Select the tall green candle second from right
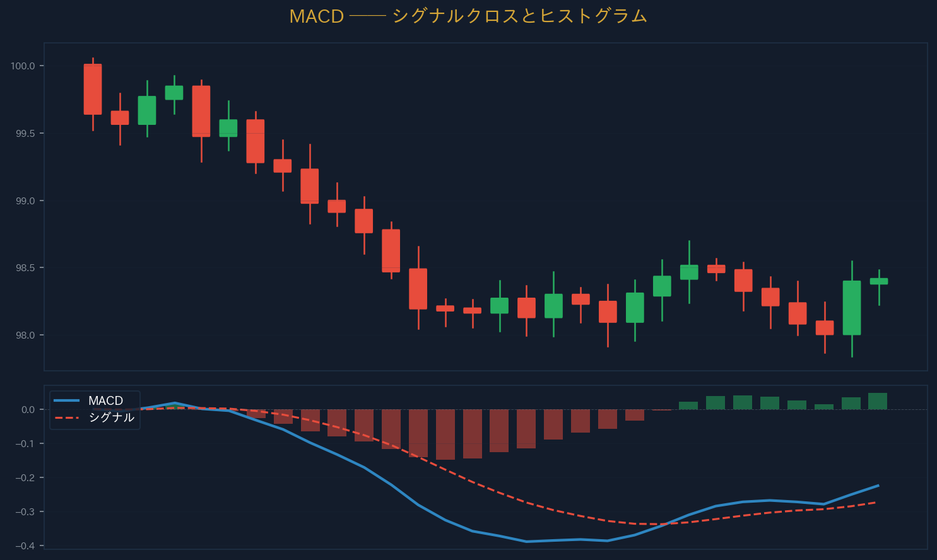This screenshot has width=937, height=560. pos(852,308)
